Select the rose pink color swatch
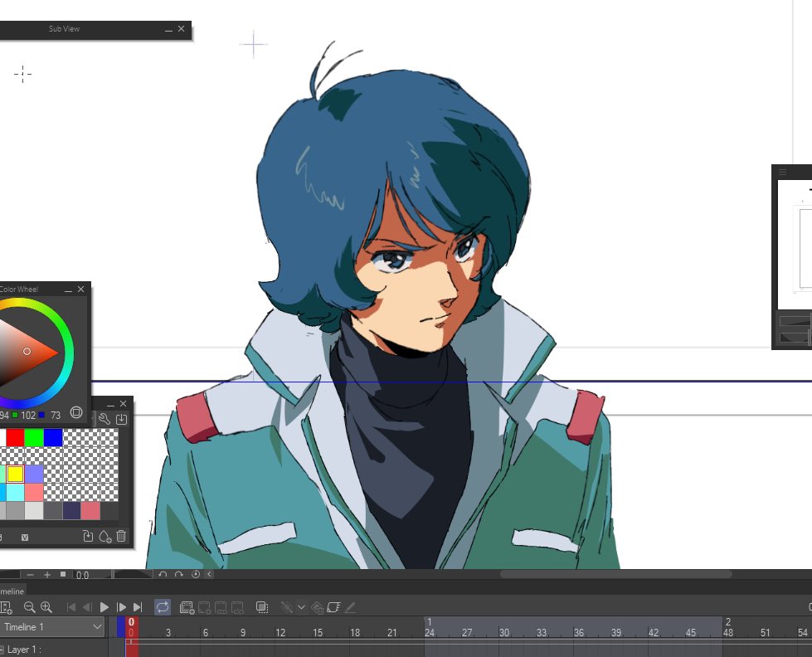 (90, 510)
